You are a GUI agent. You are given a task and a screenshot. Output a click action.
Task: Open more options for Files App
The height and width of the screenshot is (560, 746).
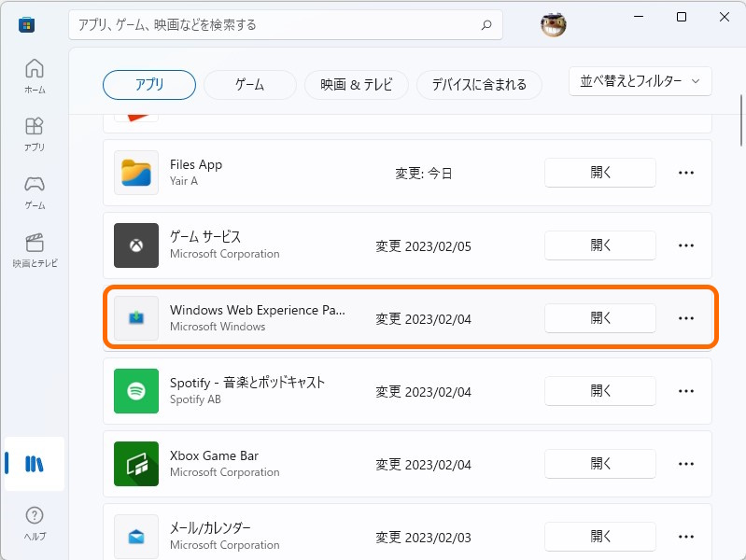click(x=686, y=173)
